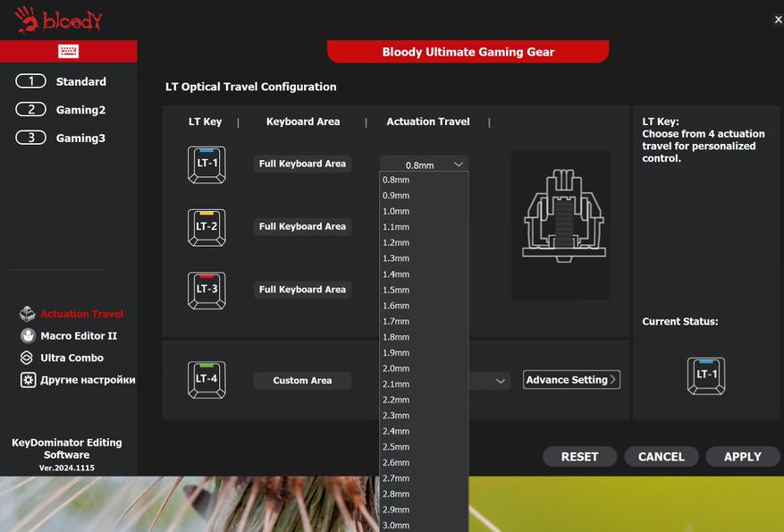Click the Actuation Travel switch icon

[x=28, y=314]
